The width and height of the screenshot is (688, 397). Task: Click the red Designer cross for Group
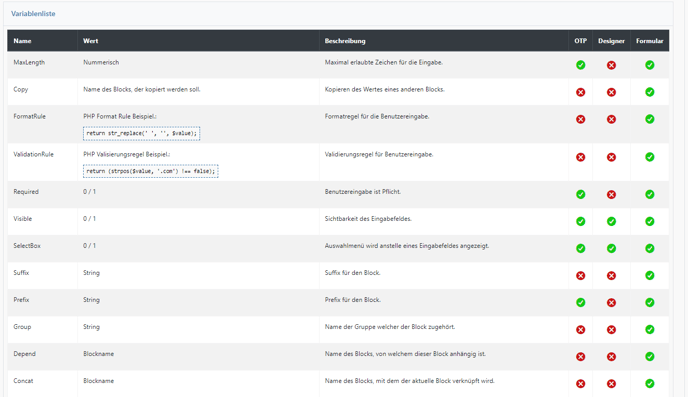pos(611,330)
